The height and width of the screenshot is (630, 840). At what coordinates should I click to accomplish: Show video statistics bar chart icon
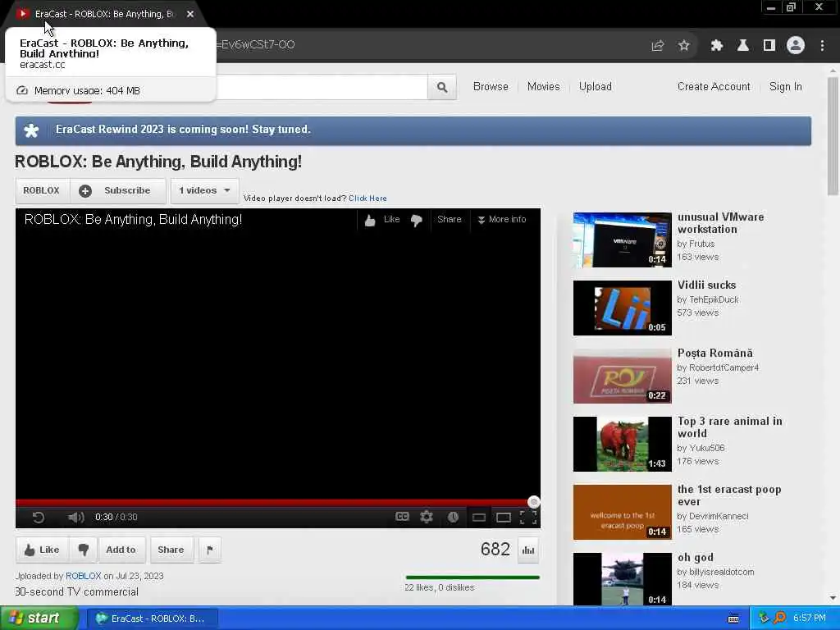tap(528, 550)
